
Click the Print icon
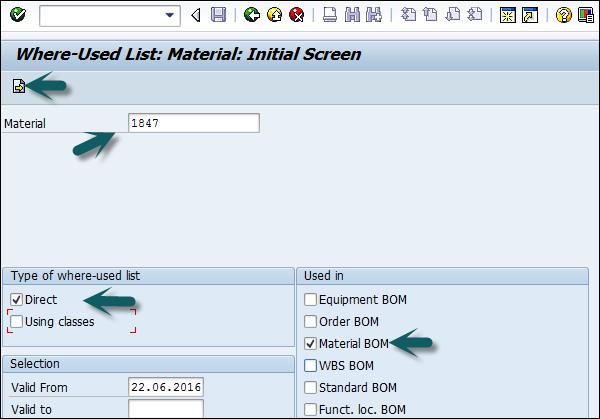[x=329, y=15]
